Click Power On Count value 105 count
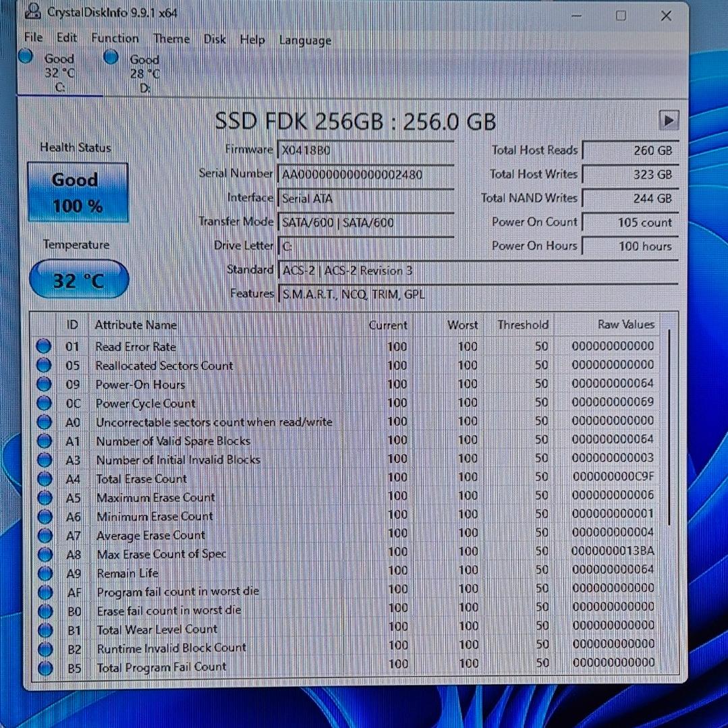The height and width of the screenshot is (728, 728). click(630, 223)
